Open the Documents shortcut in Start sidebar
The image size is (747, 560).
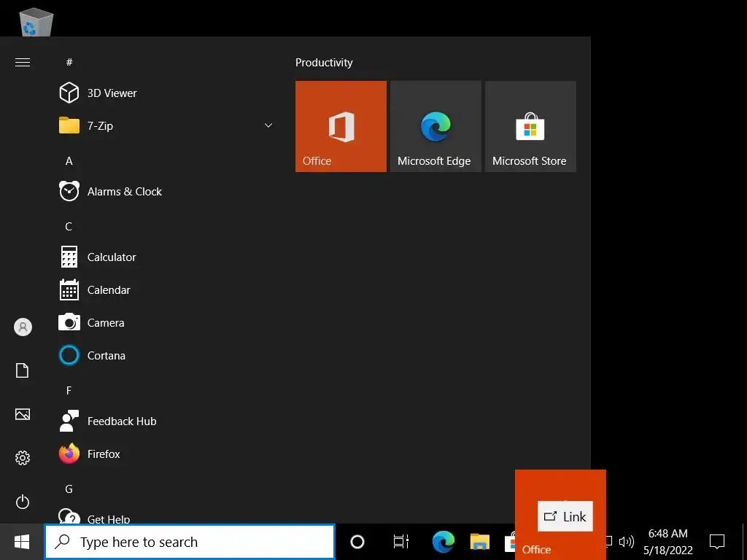pyautogui.click(x=23, y=370)
